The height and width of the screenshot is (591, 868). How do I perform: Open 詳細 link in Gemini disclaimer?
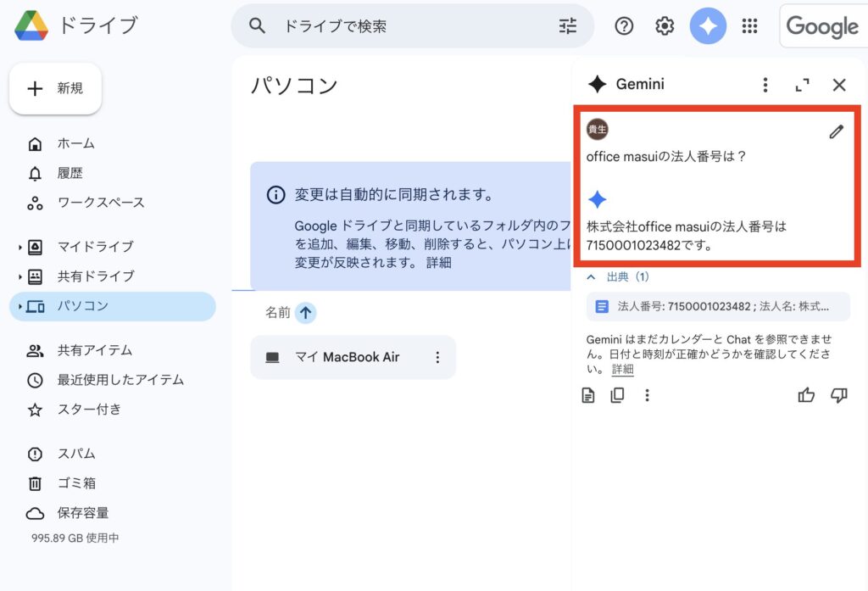(x=622, y=369)
